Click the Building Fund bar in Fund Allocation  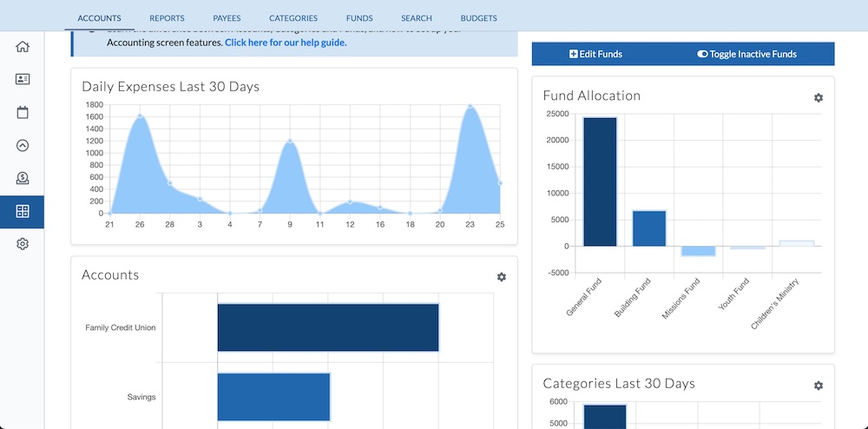(648, 228)
